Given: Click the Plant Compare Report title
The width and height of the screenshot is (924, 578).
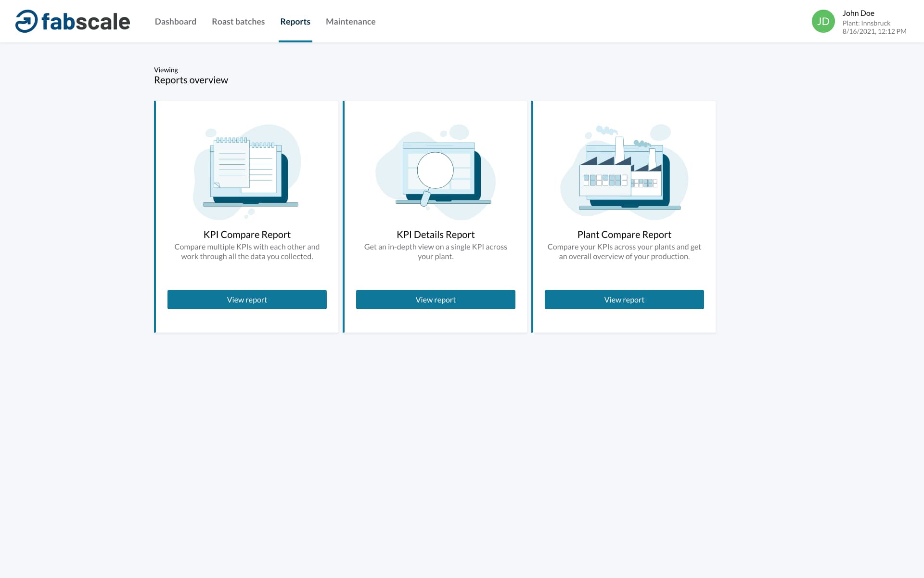Looking at the screenshot, I should (624, 235).
